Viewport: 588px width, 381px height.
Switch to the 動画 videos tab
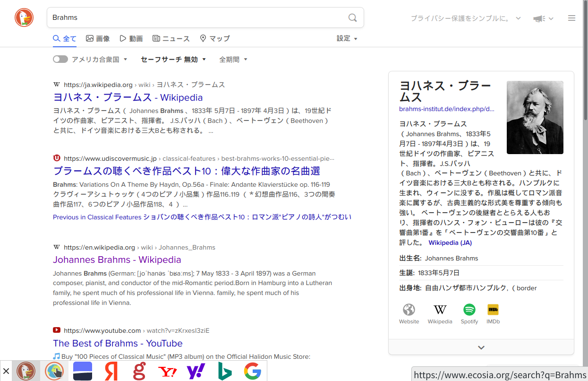131,39
